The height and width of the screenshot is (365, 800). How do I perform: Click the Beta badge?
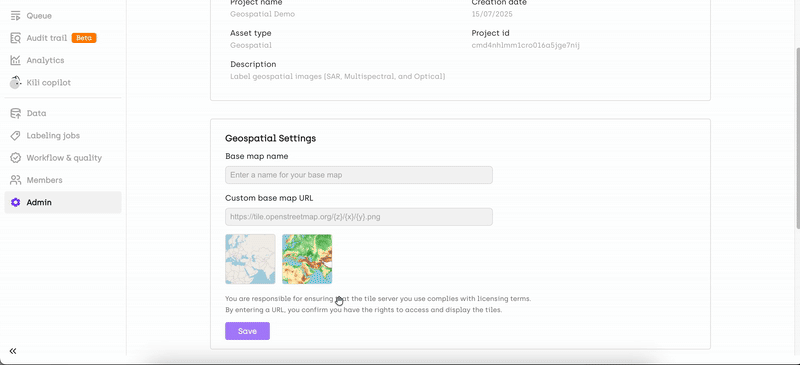(84, 38)
